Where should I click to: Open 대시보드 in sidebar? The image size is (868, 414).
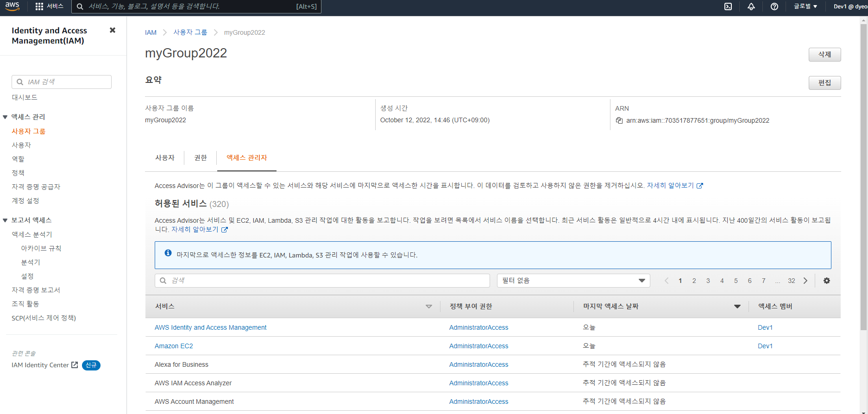click(25, 97)
